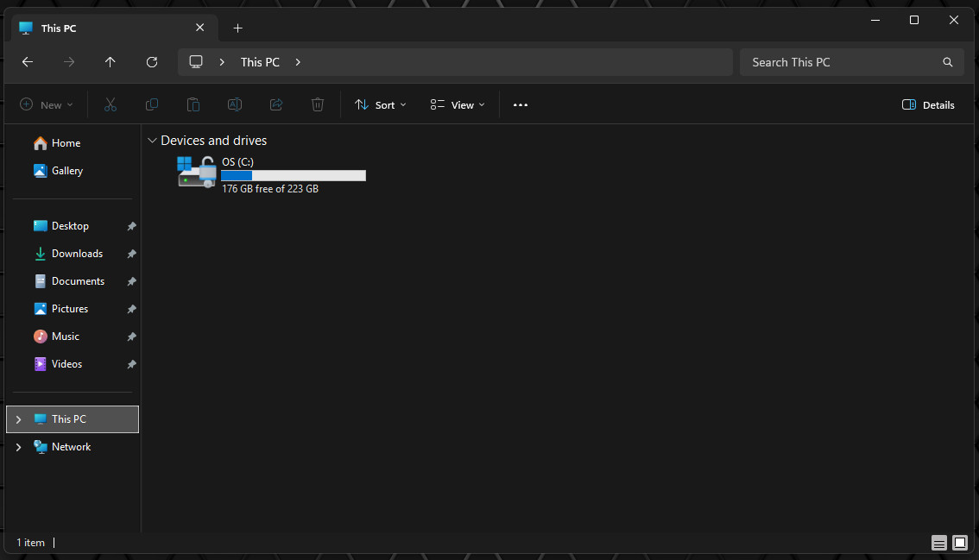Open the New dropdown menu
The height and width of the screenshot is (560, 979).
pos(47,105)
